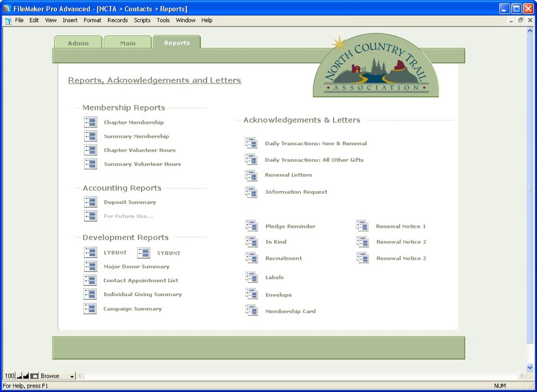537x392 pixels.
Task: Restore the inner document window
Action: coord(521,20)
